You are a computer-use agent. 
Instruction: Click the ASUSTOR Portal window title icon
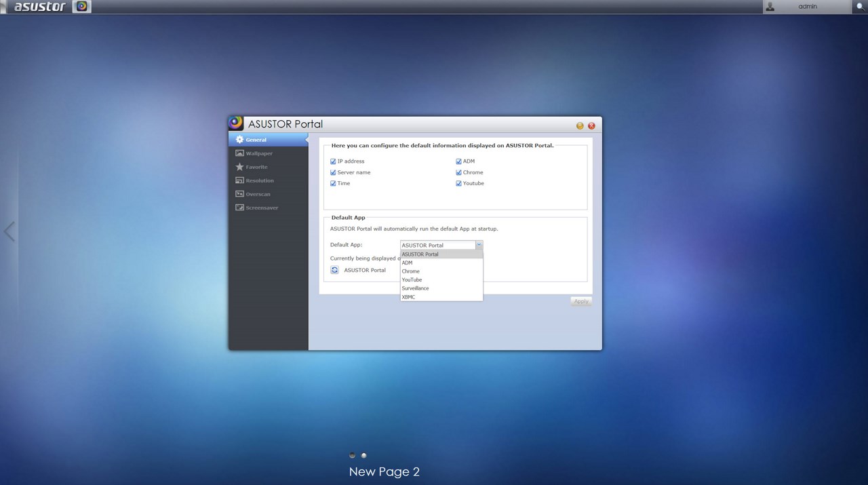(236, 123)
